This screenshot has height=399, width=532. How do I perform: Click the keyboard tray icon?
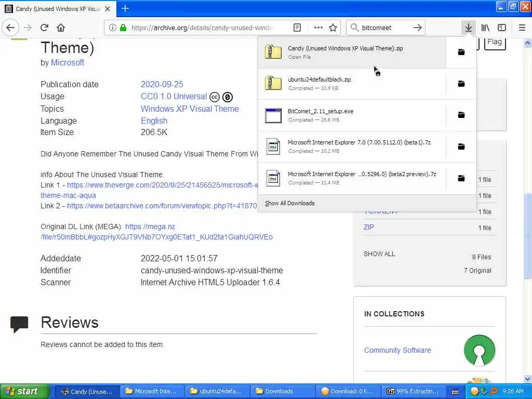click(455, 392)
